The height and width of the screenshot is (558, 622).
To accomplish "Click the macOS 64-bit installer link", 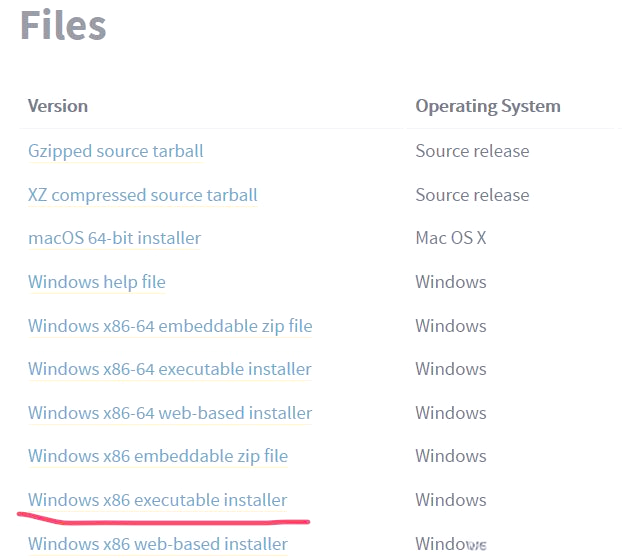I will coord(115,238).
